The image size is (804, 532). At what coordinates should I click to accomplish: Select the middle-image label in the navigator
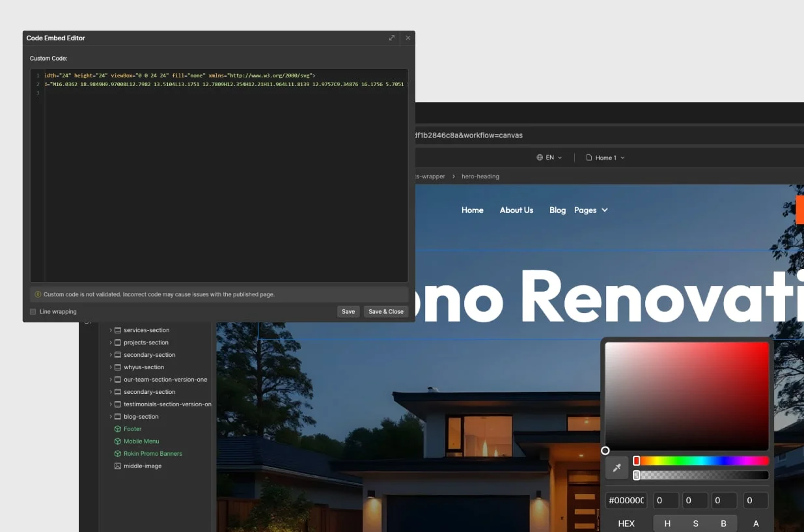143,466
